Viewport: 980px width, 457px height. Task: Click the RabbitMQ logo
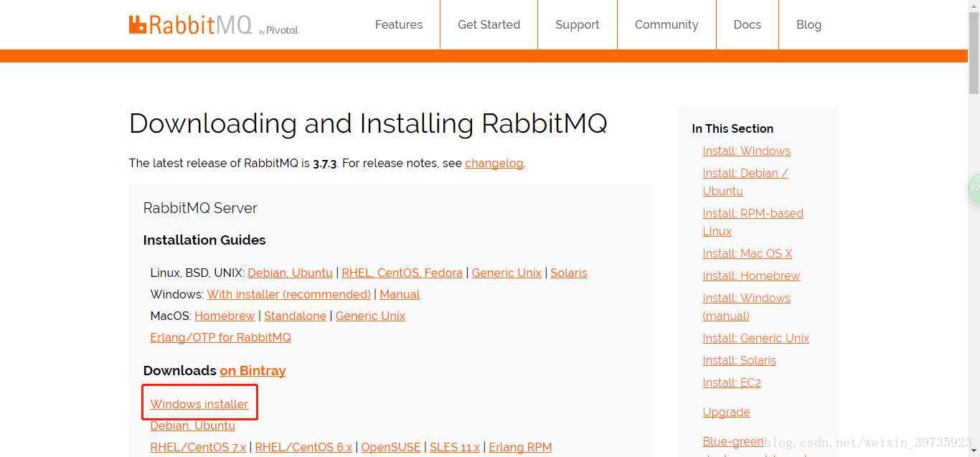coord(214,24)
